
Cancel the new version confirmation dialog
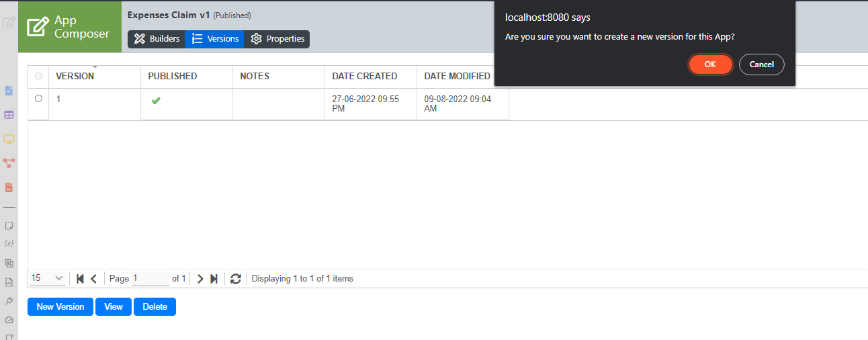point(762,65)
